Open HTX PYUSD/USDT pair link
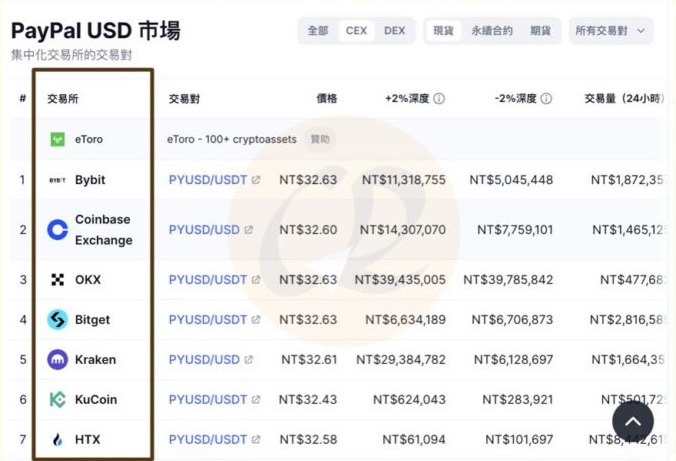 208,439
